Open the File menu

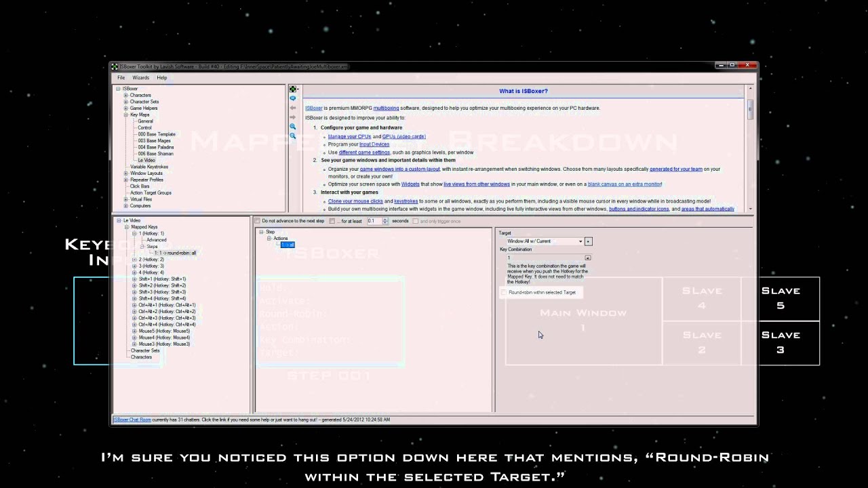click(x=121, y=78)
